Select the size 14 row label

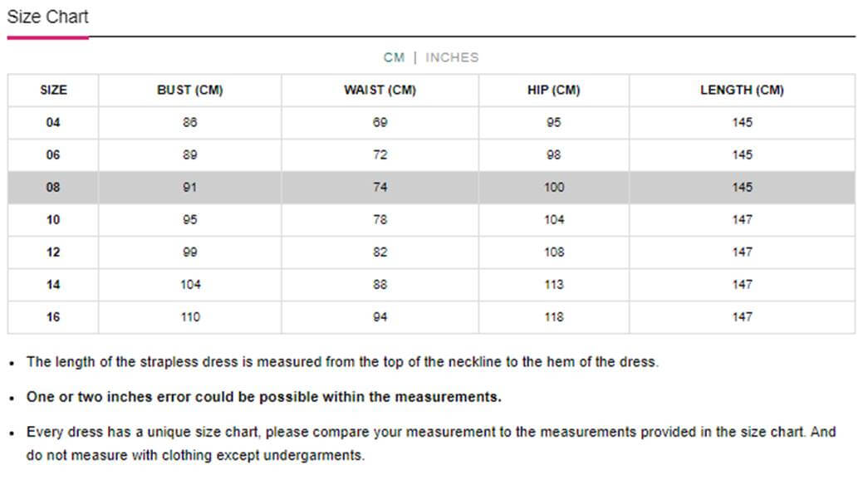pyautogui.click(x=53, y=285)
